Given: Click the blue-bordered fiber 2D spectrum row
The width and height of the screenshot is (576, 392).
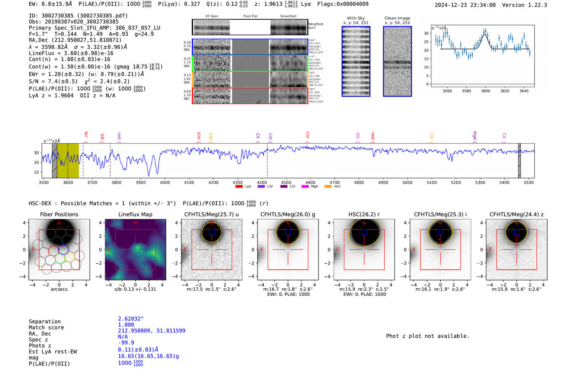Looking at the screenshot, I should (250, 47).
